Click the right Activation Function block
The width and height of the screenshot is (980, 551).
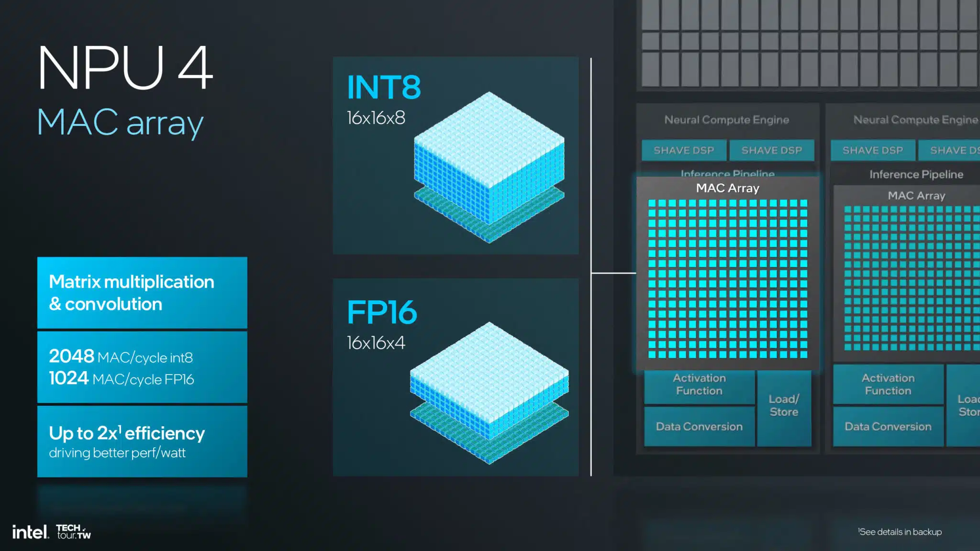[x=888, y=385]
